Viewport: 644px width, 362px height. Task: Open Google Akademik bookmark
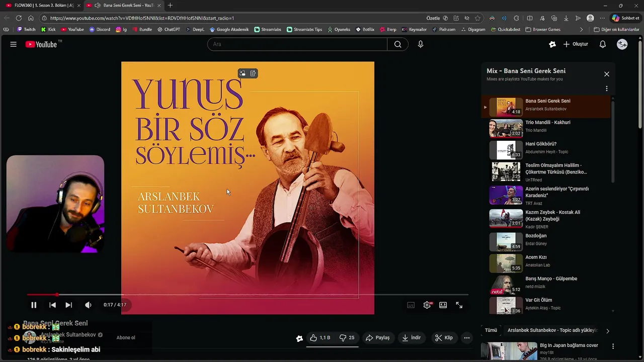229,30
